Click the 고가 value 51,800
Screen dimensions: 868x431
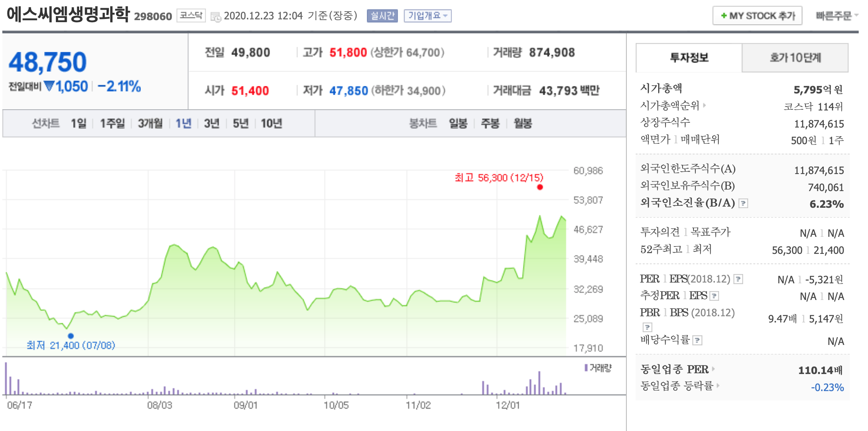(348, 52)
